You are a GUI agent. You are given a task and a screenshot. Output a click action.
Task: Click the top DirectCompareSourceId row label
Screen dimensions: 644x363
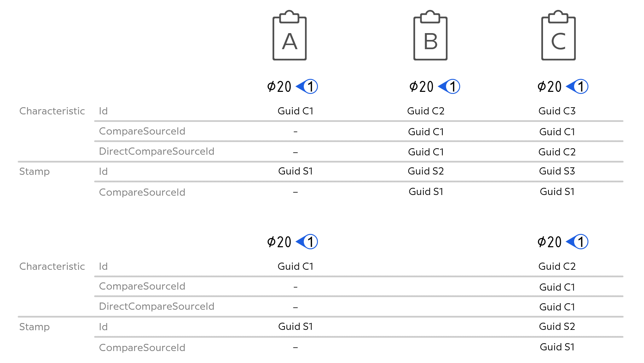(x=157, y=151)
